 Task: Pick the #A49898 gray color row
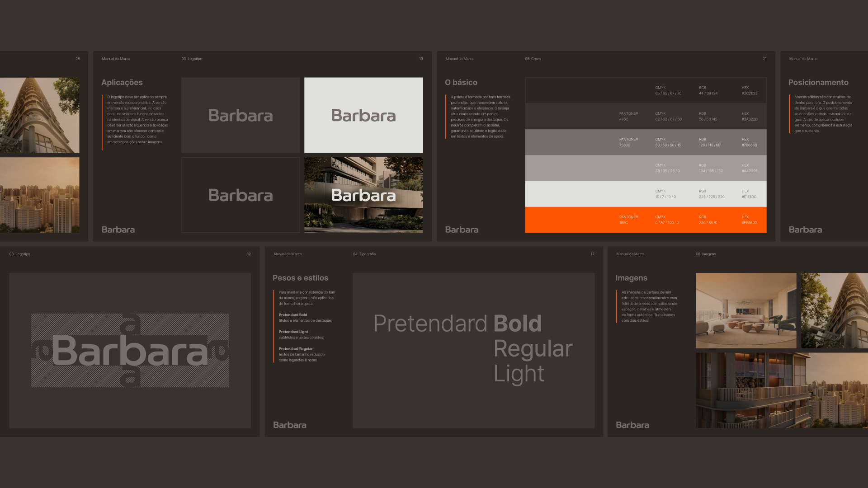tap(646, 168)
